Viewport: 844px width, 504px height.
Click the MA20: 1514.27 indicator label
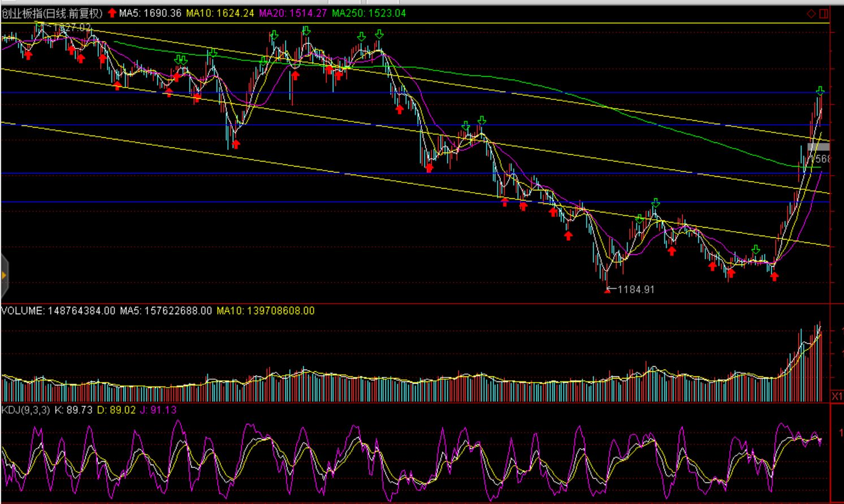[293, 13]
